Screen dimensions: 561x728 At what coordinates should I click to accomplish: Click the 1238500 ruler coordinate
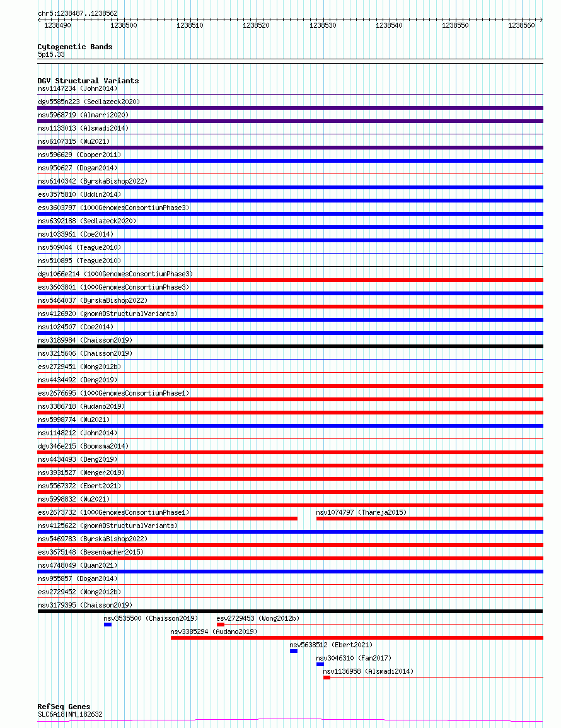point(124,25)
